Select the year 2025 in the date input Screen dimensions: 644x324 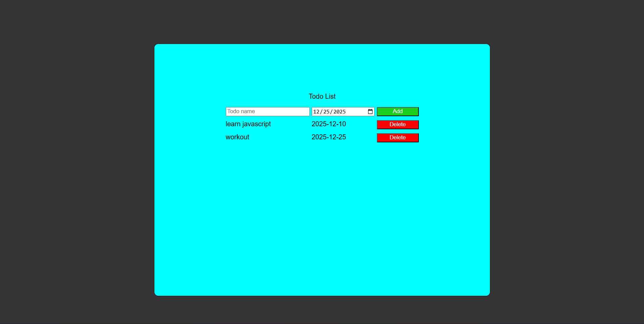[339, 112]
